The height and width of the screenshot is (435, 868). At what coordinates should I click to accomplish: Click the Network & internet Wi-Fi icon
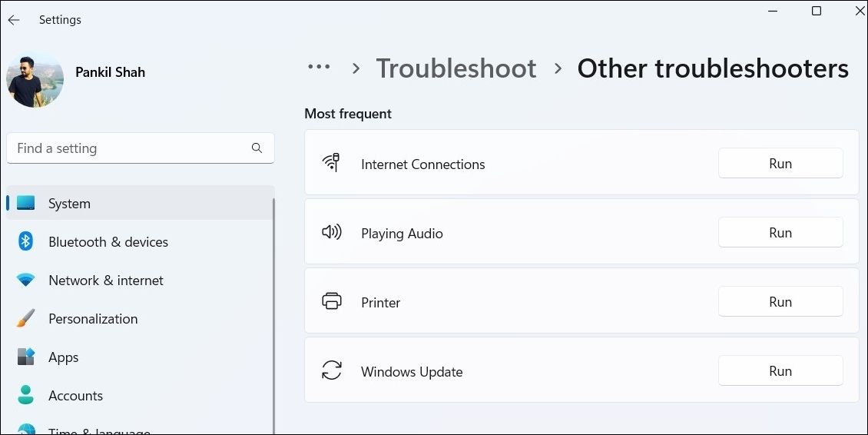(x=26, y=281)
